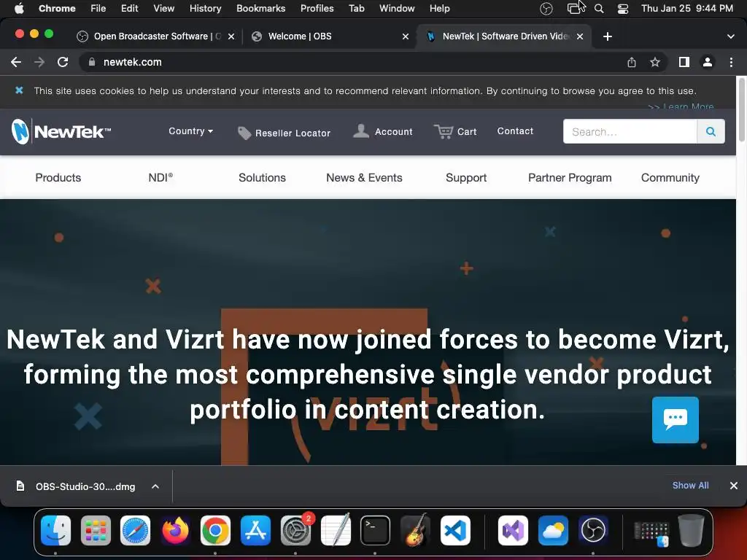Open Partner Program page
747x560 pixels.
pyautogui.click(x=570, y=178)
